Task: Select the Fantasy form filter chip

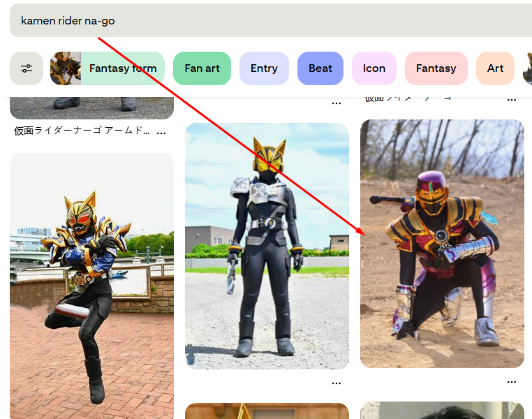Action: pyautogui.click(x=108, y=68)
